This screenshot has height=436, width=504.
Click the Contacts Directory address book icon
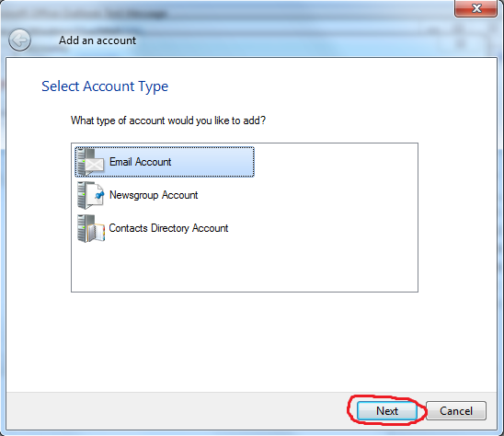click(x=91, y=229)
